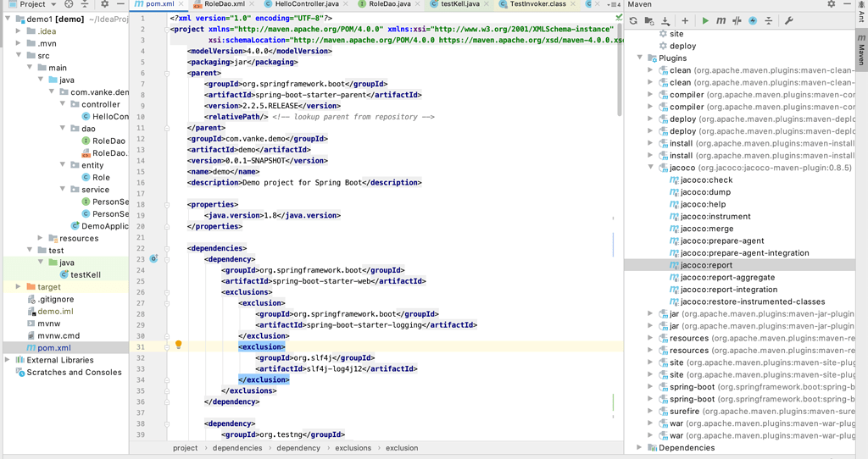Click the Execute Maven Goal 'm' icon
This screenshot has height=459, width=868.
(721, 20)
